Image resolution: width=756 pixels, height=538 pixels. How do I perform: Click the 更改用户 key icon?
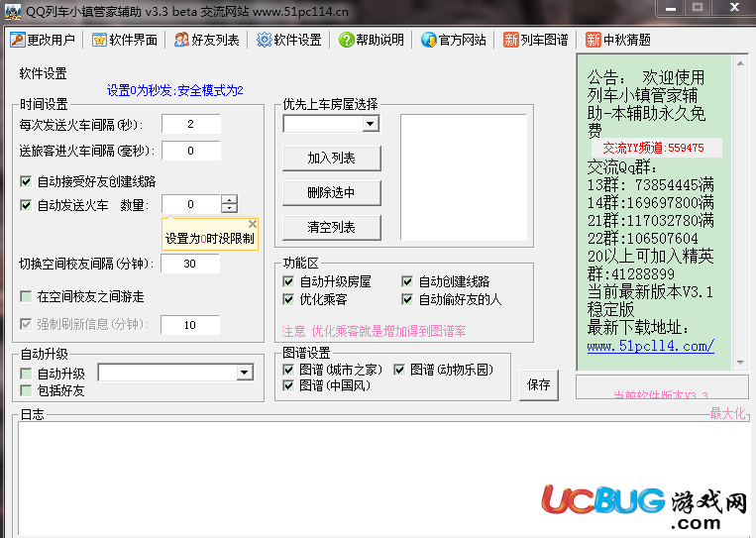(x=18, y=40)
